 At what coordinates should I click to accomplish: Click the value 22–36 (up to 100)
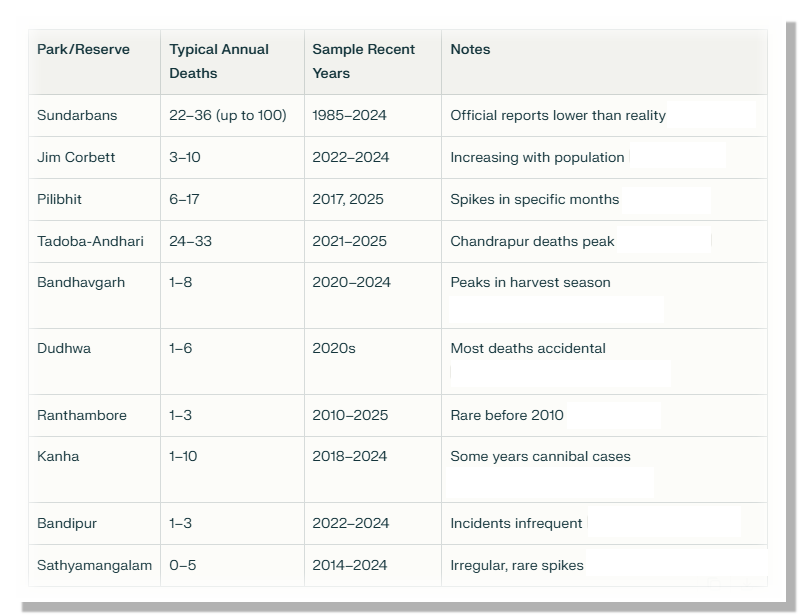pyautogui.click(x=228, y=115)
